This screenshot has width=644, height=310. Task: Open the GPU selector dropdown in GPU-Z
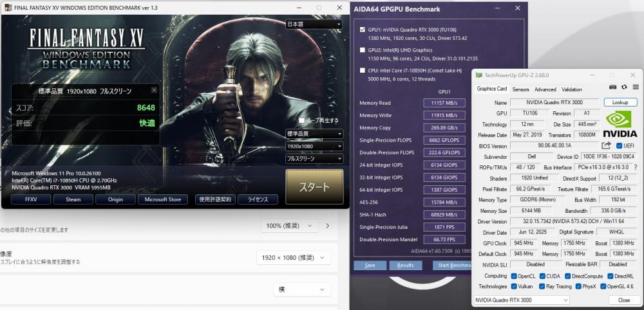tap(521, 300)
